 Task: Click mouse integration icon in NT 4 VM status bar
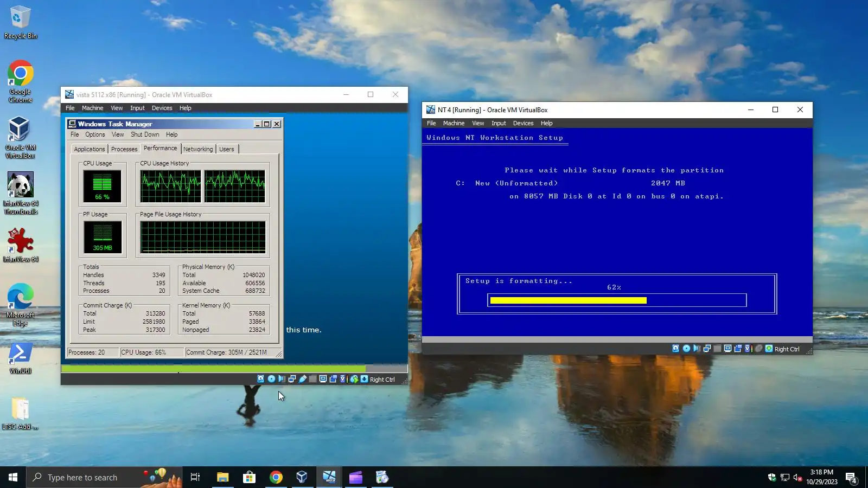point(758,349)
